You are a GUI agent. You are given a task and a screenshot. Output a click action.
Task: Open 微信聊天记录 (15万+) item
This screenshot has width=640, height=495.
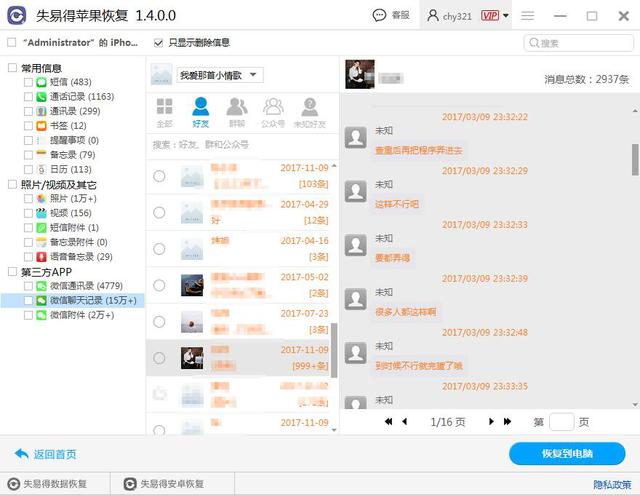pyautogui.click(x=93, y=301)
